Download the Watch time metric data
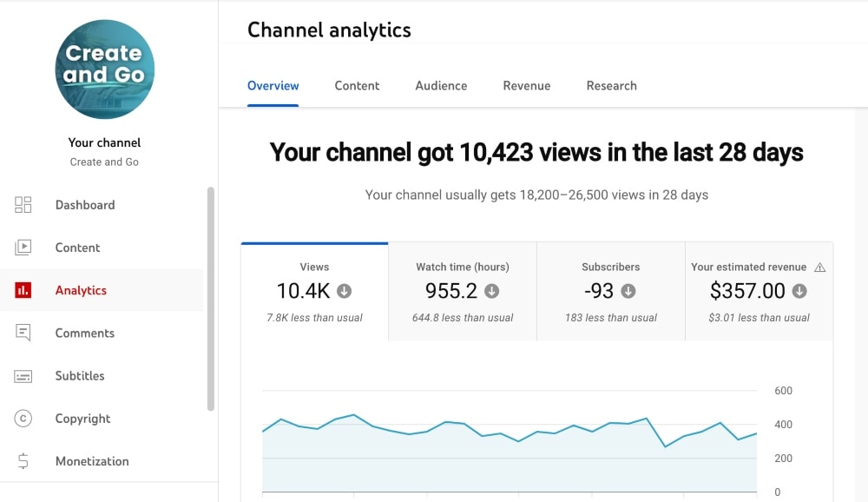 tap(491, 291)
